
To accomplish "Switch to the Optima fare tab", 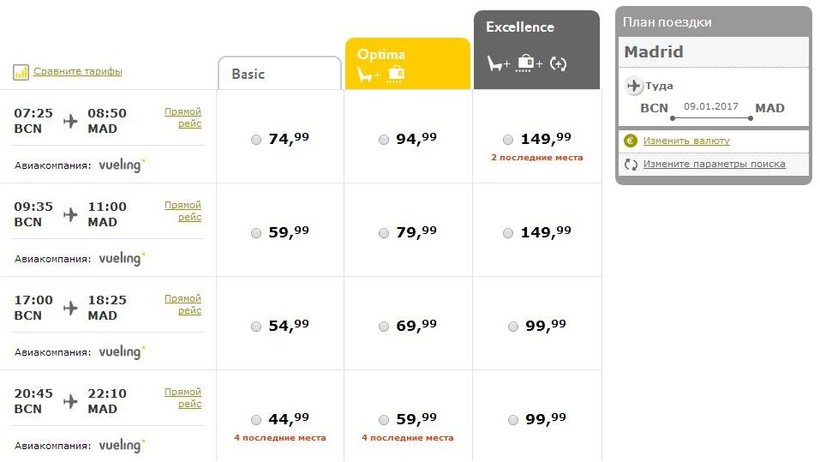I will [407, 64].
